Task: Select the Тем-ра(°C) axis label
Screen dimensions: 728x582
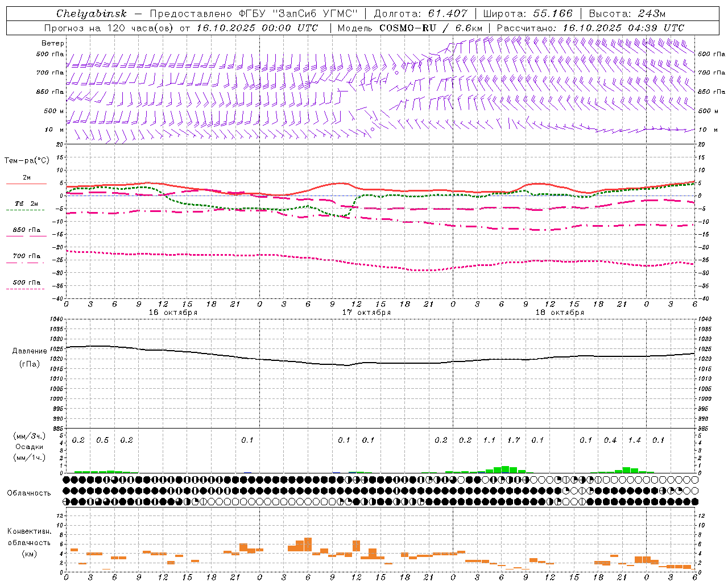Action: (x=27, y=161)
